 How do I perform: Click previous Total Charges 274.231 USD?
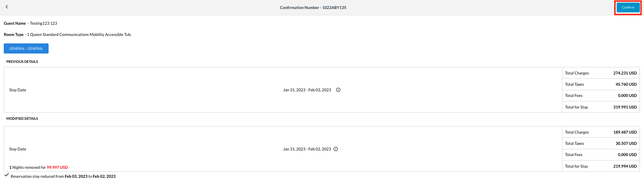[625, 73]
